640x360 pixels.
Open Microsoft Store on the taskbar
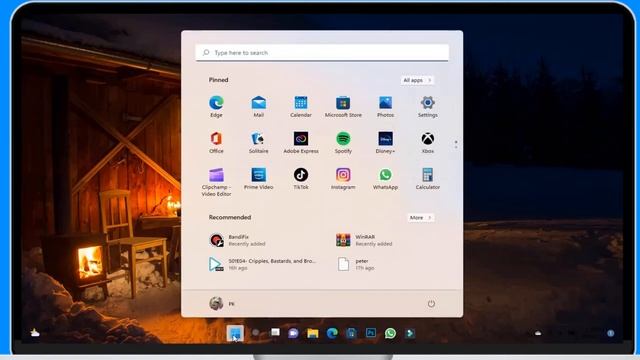click(x=351, y=333)
